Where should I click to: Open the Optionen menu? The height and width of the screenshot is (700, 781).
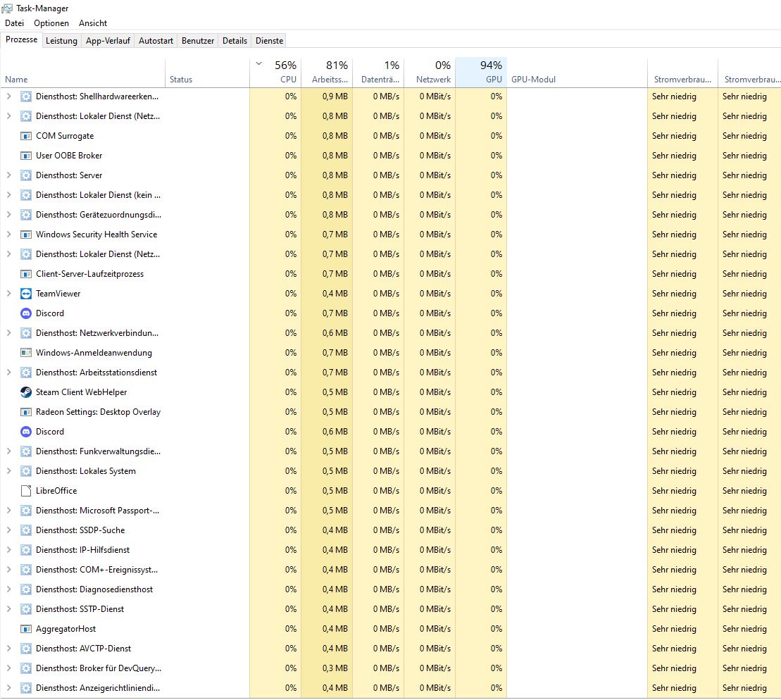[x=51, y=23]
